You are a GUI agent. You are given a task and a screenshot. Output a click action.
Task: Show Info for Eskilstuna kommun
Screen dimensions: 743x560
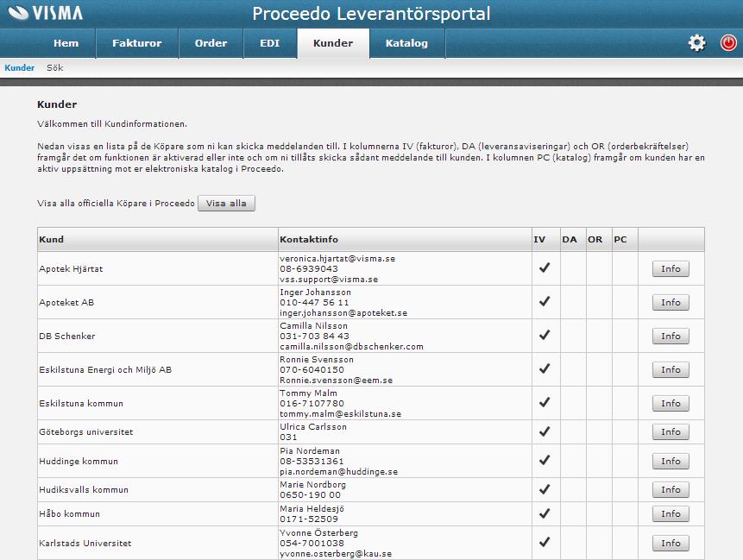click(671, 403)
